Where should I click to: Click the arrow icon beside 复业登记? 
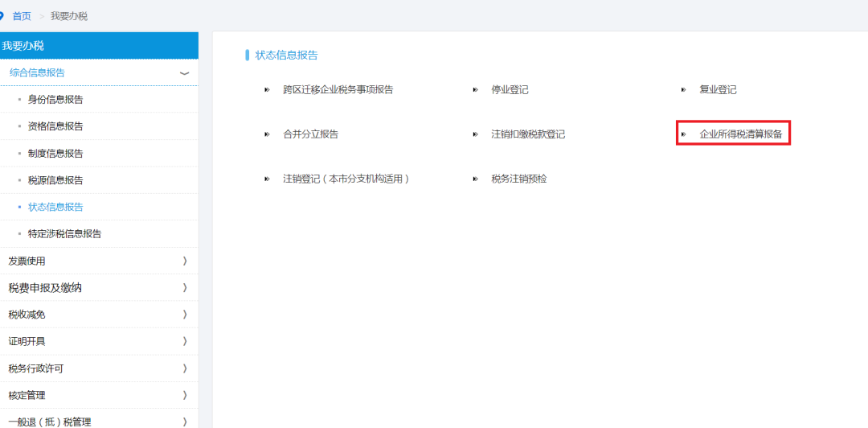click(683, 89)
